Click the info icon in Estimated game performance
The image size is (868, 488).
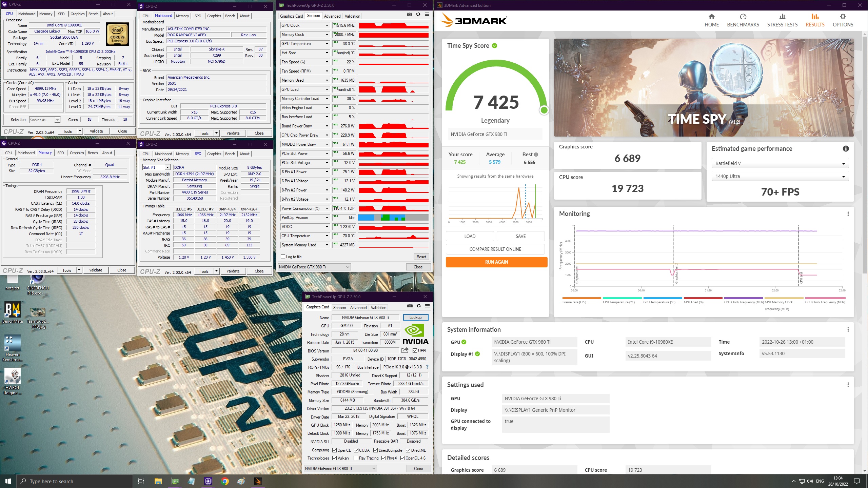click(x=846, y=148)
